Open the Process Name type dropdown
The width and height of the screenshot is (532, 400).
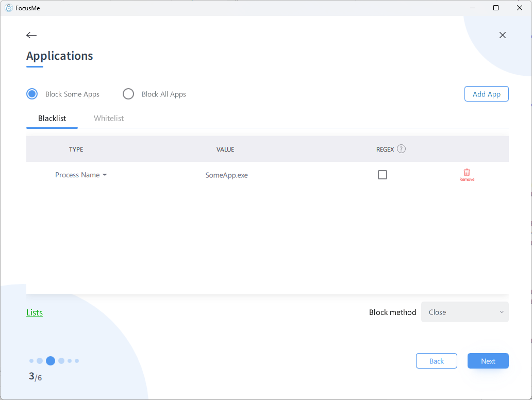click(81, 175)
